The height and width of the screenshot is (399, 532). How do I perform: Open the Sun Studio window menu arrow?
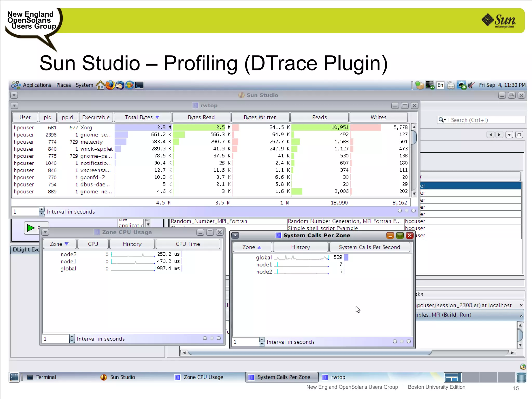[14, 95]
